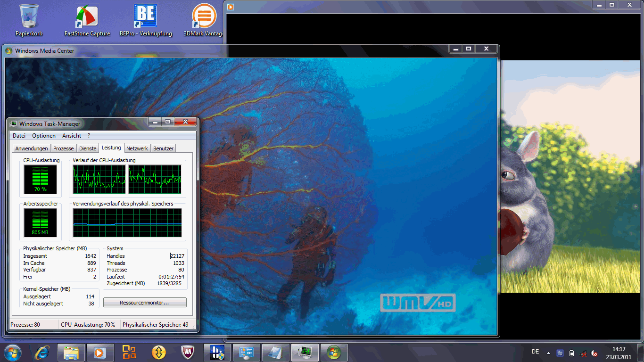Click Task-Manager title bar icon

coord(14,124)
